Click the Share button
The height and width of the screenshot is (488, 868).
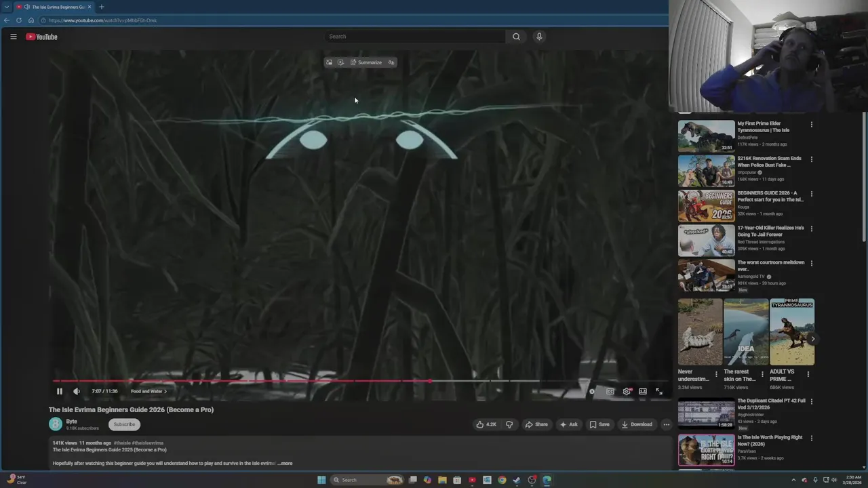coord(536,424)
